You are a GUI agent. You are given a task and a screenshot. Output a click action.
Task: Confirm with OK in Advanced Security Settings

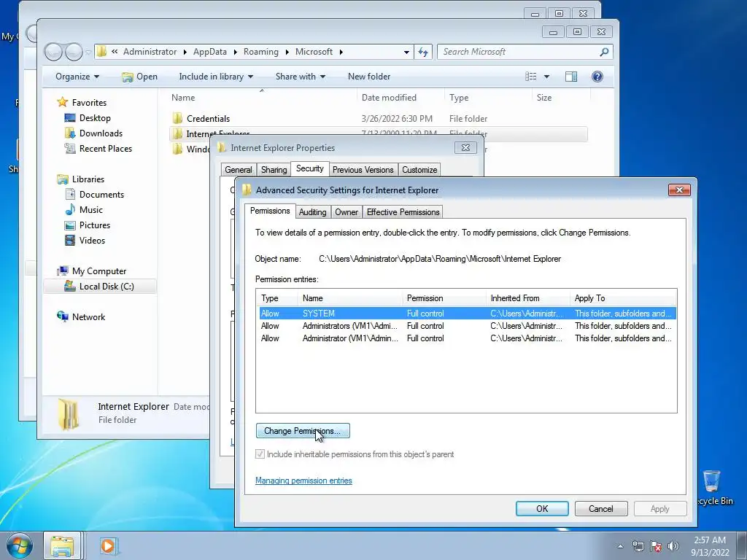click(542, 508)
